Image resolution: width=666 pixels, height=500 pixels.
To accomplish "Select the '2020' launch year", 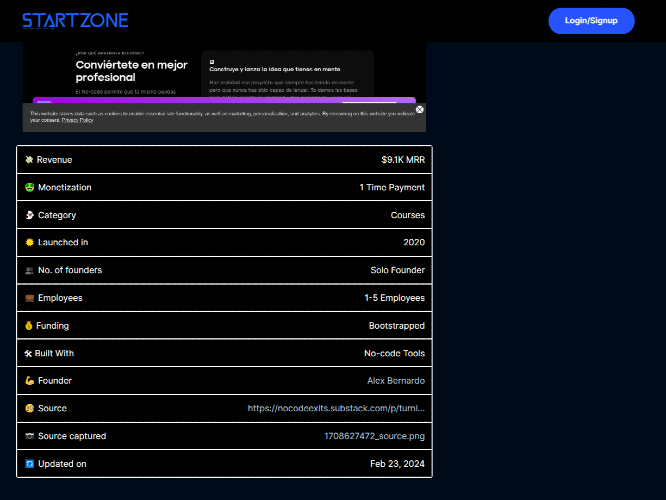I will [x=414, y=242].
